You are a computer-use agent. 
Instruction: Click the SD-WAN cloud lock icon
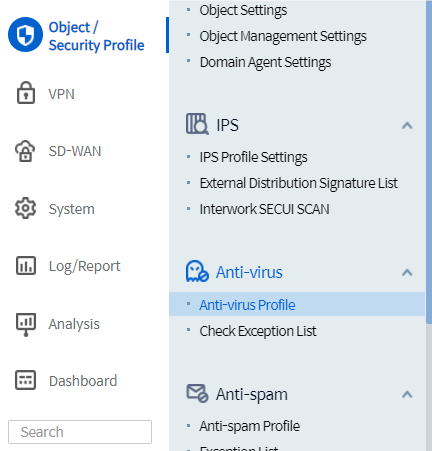(25, 151)
